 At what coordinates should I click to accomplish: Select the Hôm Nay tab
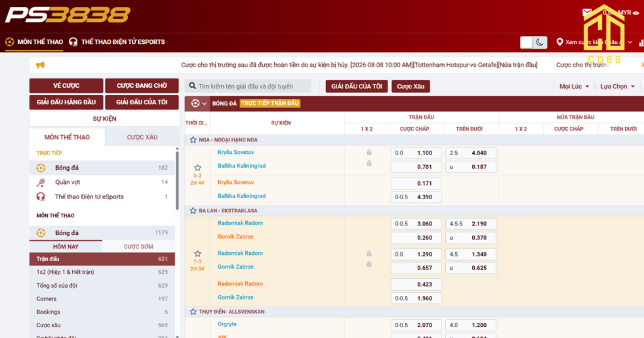(x=65, y=246)
